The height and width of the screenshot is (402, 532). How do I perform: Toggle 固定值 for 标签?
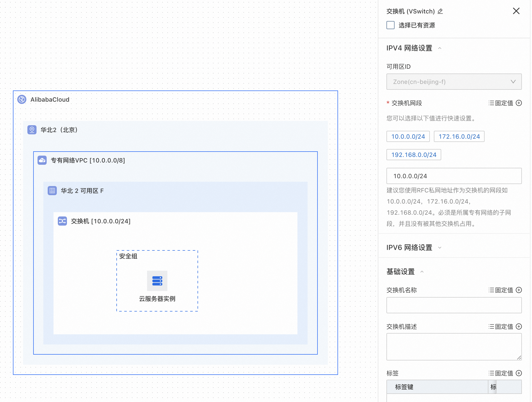click(x=504, y=373)
